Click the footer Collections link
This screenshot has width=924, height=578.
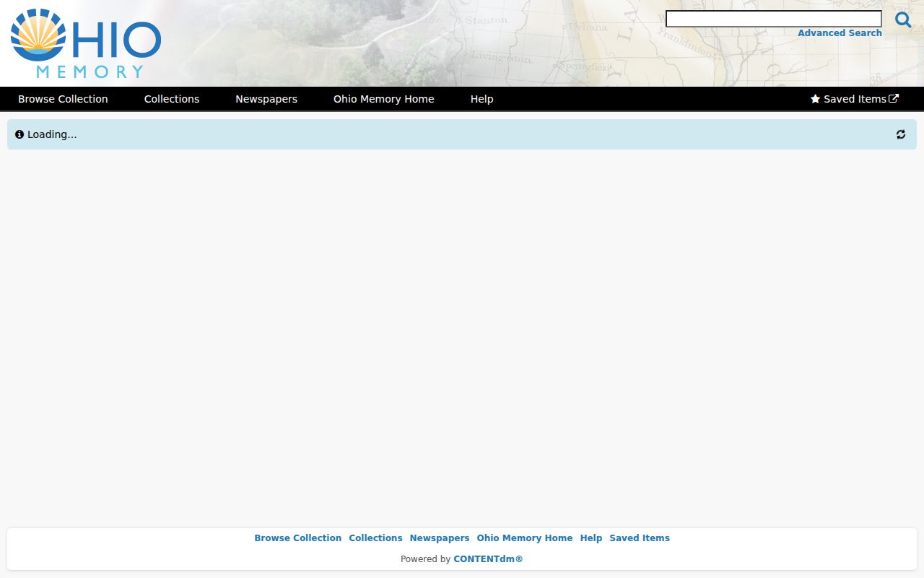pos(375,538)
